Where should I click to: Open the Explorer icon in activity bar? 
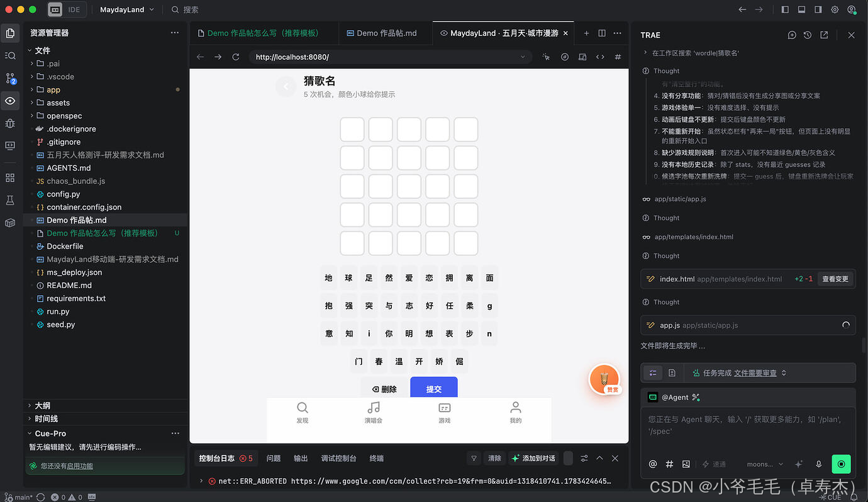(x=10, y=33)
